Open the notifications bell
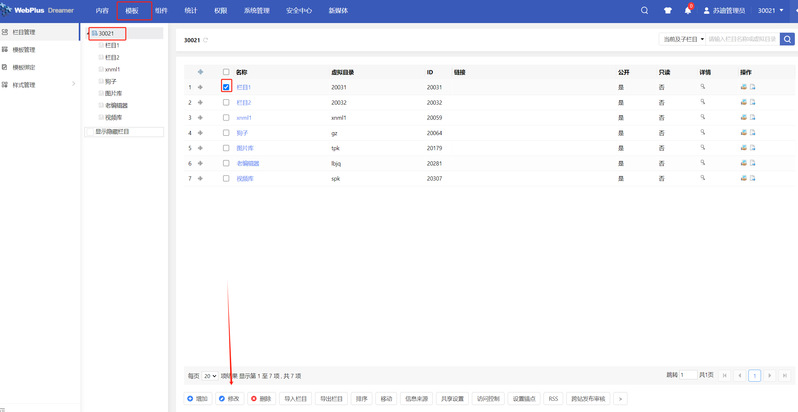 tap(688, 10)
